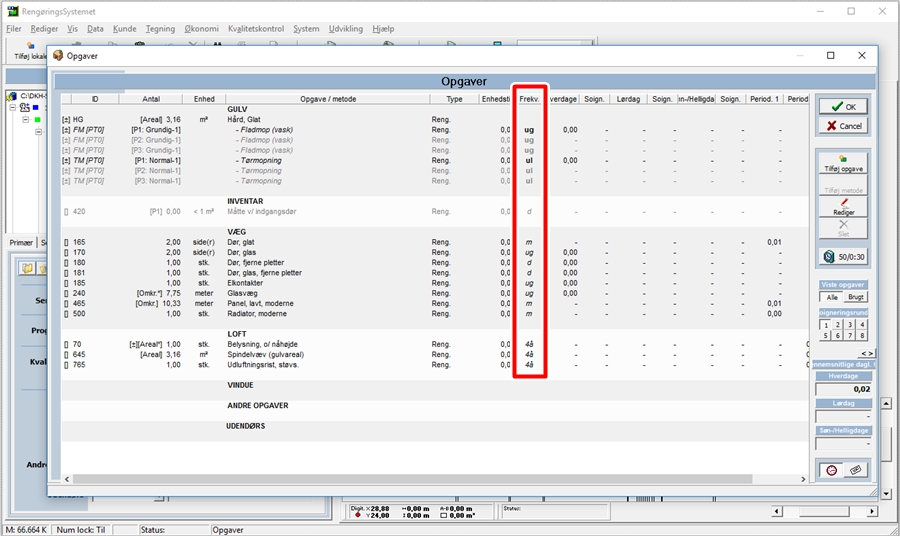
Task: Toggle the Alle filter under Viste opgaver
Action: (832, 297)
